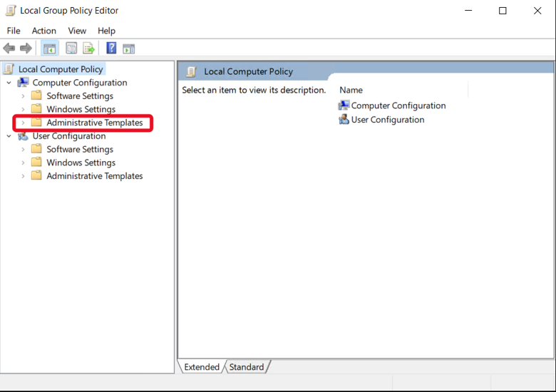Click the User Configuration icon in tree
556x392 pixels.
point(23,135)
